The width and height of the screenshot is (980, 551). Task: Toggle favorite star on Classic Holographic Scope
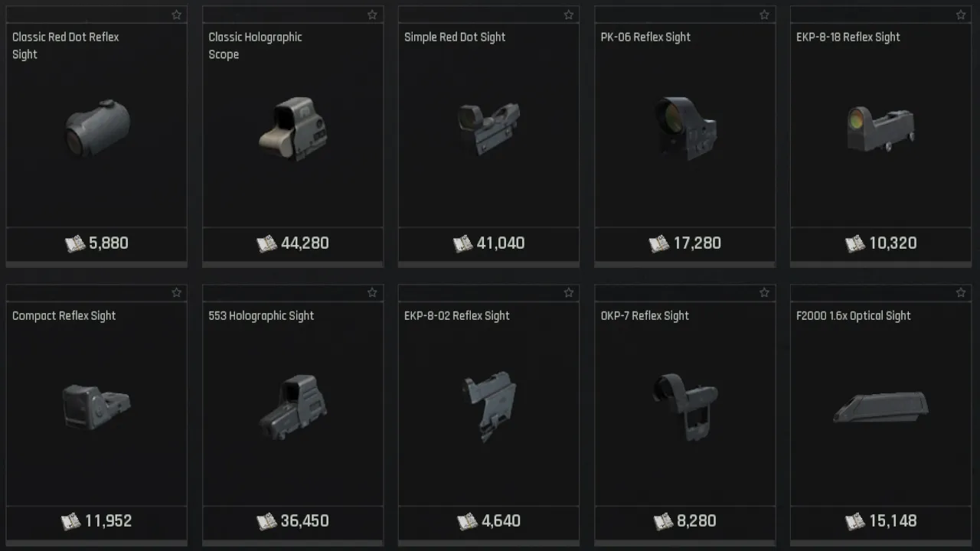pyautogui.click(x=372, y=15)
